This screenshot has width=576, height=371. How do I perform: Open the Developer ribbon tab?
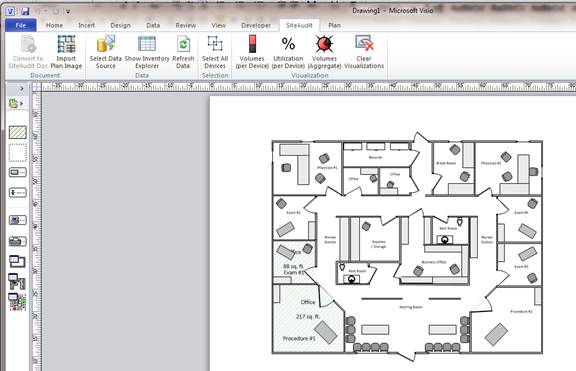pyautogui.click(x=256, y=25)
